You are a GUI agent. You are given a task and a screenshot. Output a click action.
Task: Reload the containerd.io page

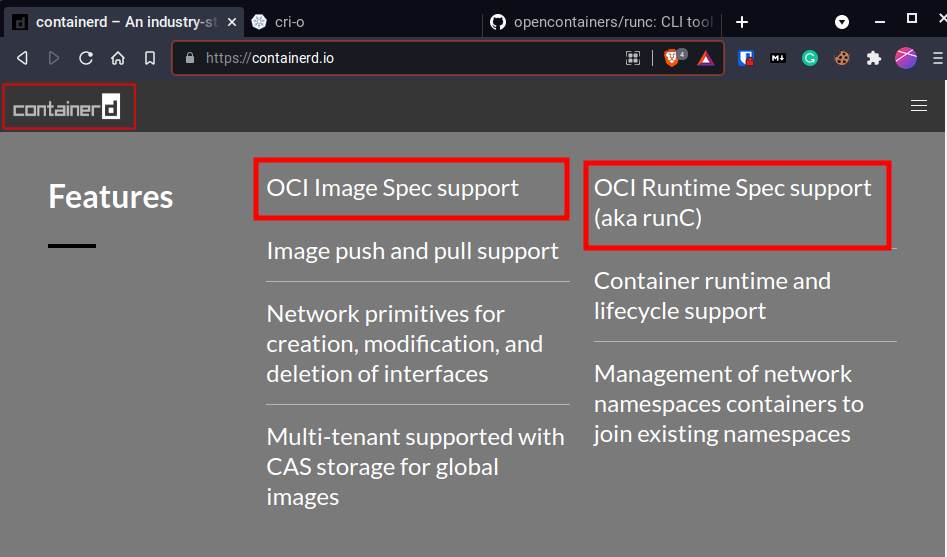pyautogui.click(x=86, y=58)
